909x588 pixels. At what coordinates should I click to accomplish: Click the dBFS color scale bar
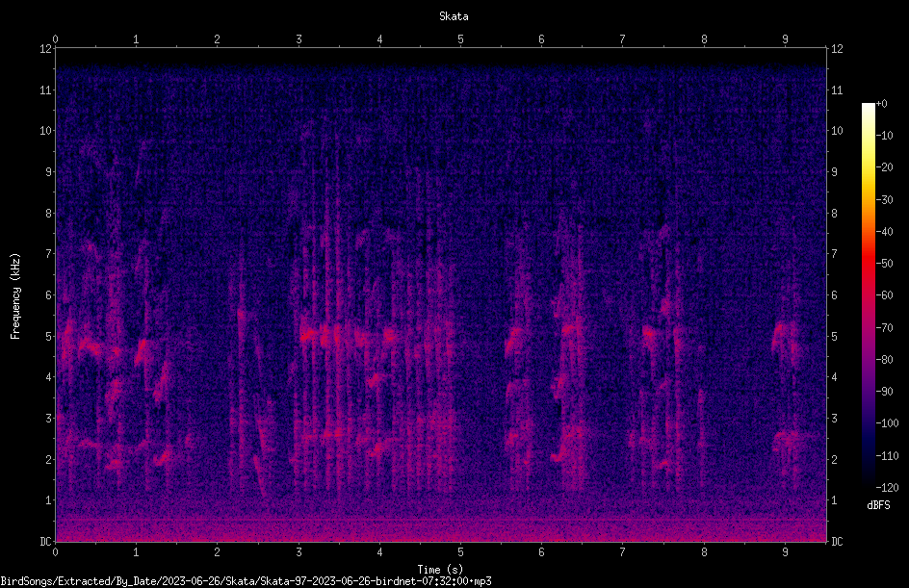pyautogui.click(x=868, y=295)
